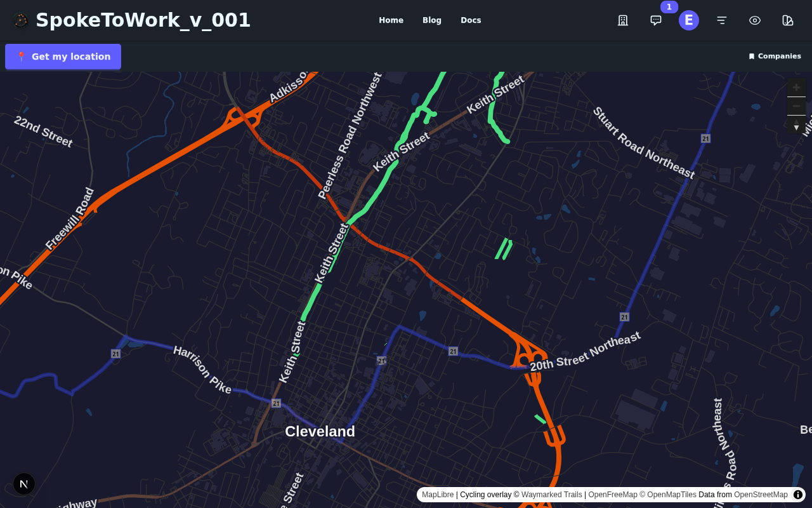Toggle the cycling overlay filter

485,494
